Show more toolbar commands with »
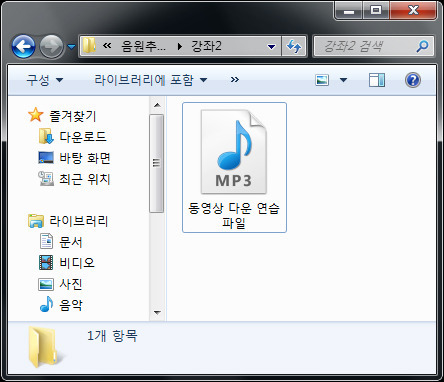Viewport: 444px width, 382px height. coord(235,80)
